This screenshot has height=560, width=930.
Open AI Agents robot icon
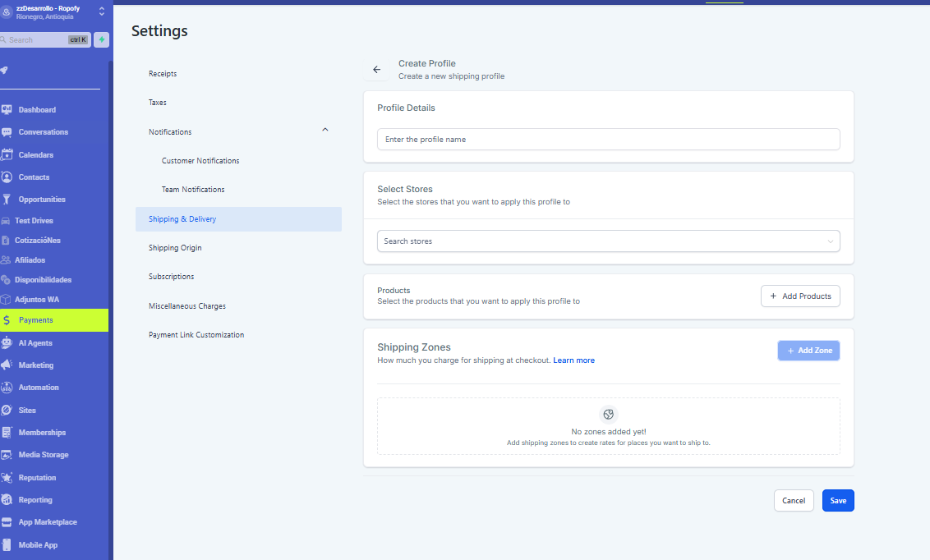coord(7,343)
